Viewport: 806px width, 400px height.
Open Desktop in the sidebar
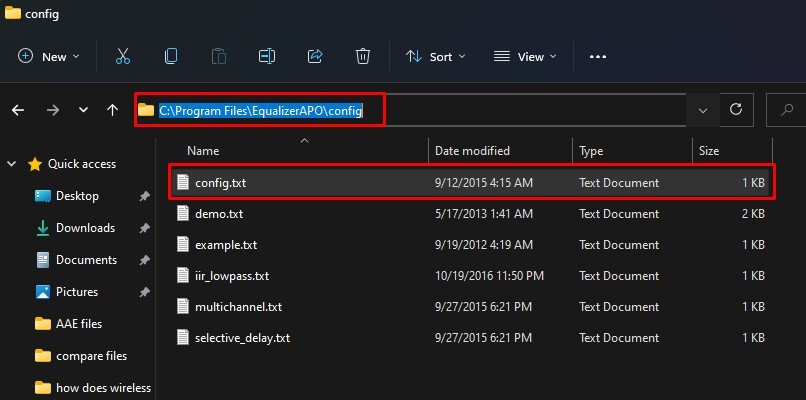(67, 196)
